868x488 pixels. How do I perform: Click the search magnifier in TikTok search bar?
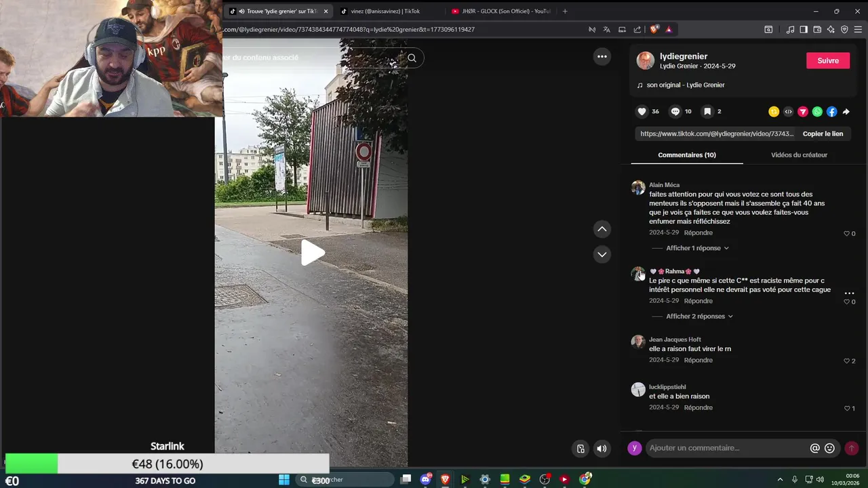tap(412, 58)
